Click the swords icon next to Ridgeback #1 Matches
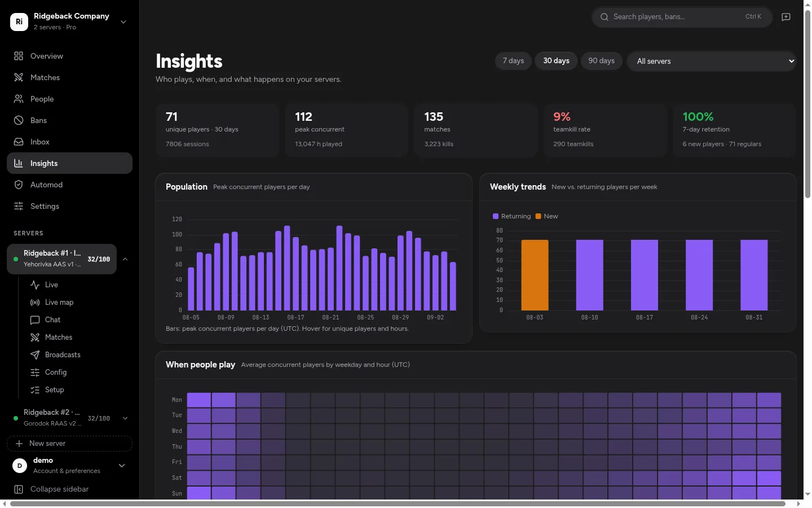 pos(35,338)
